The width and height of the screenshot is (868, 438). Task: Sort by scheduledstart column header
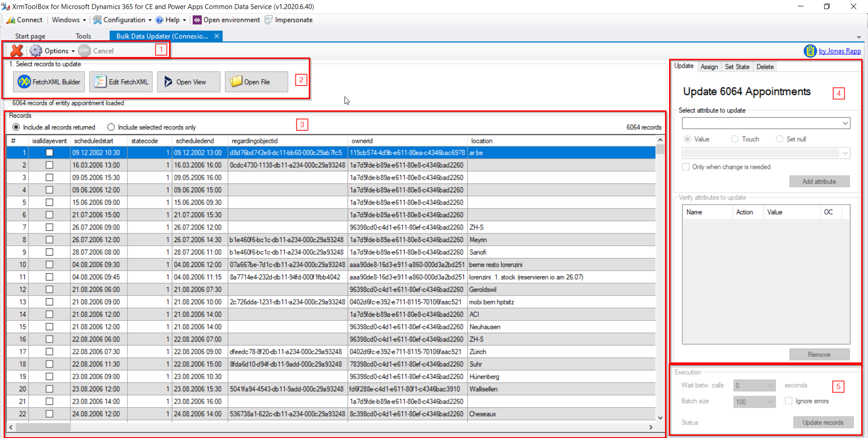coord(99,141)
